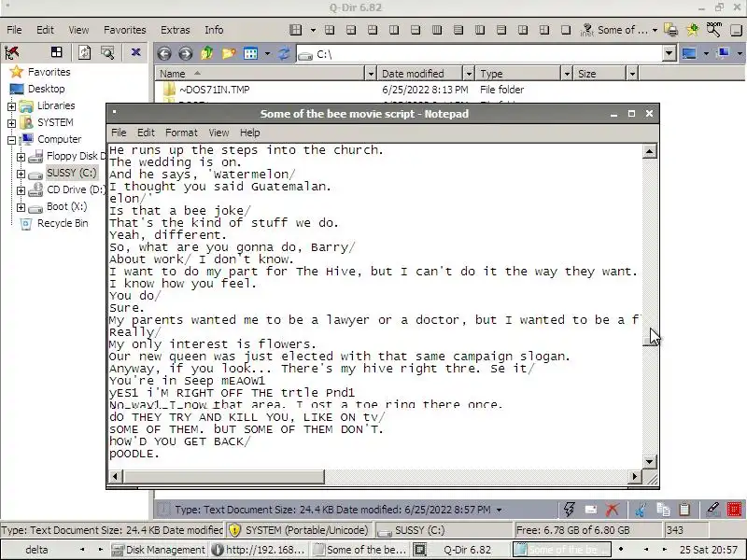Click the refresh document icon in tree toolbar
The width and height of the screenshot is (747, 560).
[85, 52]
